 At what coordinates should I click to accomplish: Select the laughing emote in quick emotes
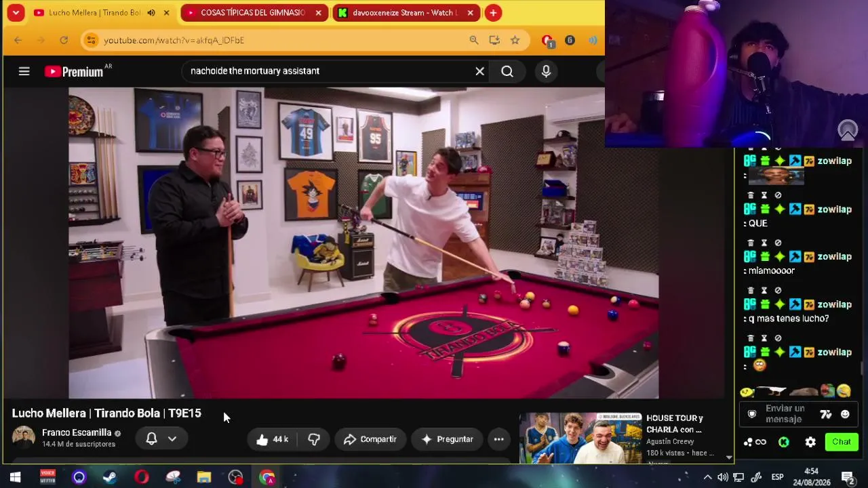(x=844, y=391)
